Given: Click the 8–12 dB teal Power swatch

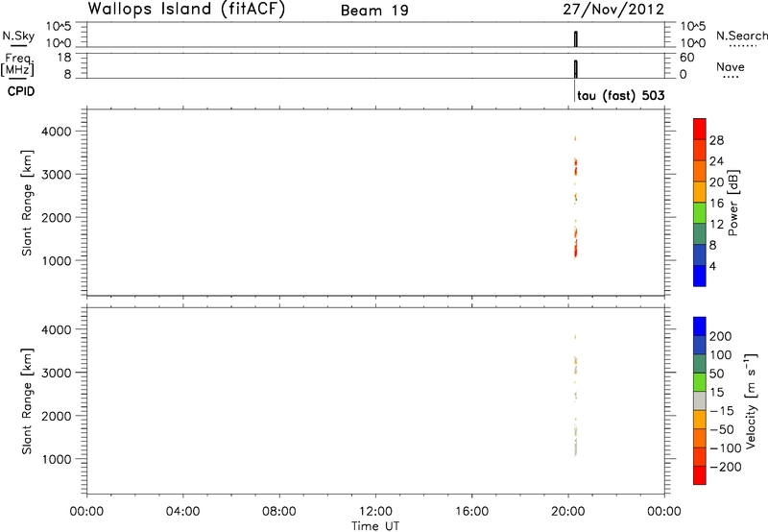Looking at the screenshot, I should (x=700, y=233).
